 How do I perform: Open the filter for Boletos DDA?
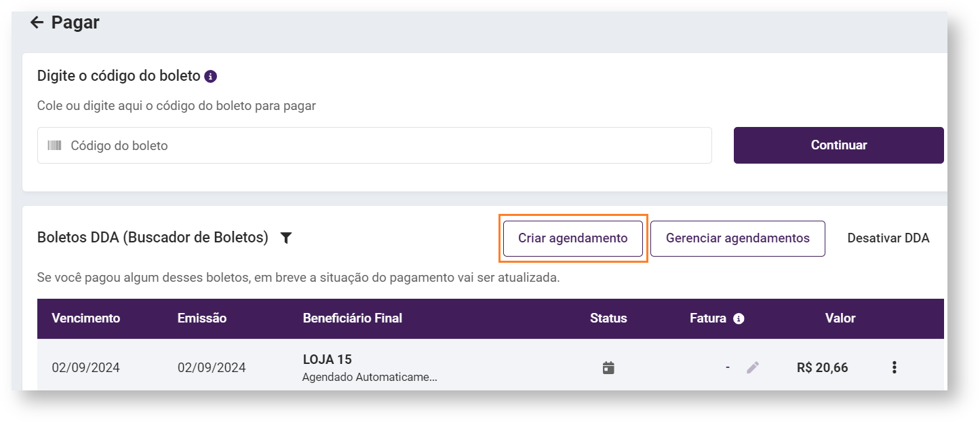[x=286, y=238]
